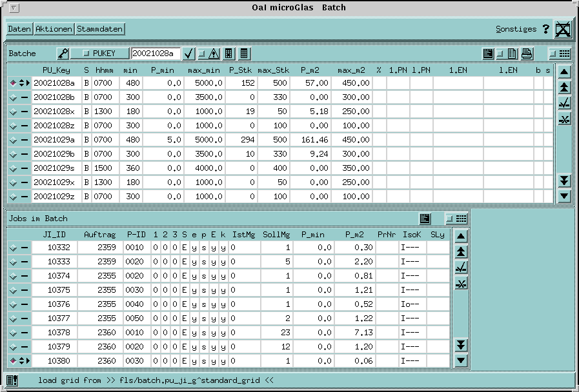Toggle the diamond selector for job 10375
Viewport: 579px width, 392px height.
click(13, 290)
